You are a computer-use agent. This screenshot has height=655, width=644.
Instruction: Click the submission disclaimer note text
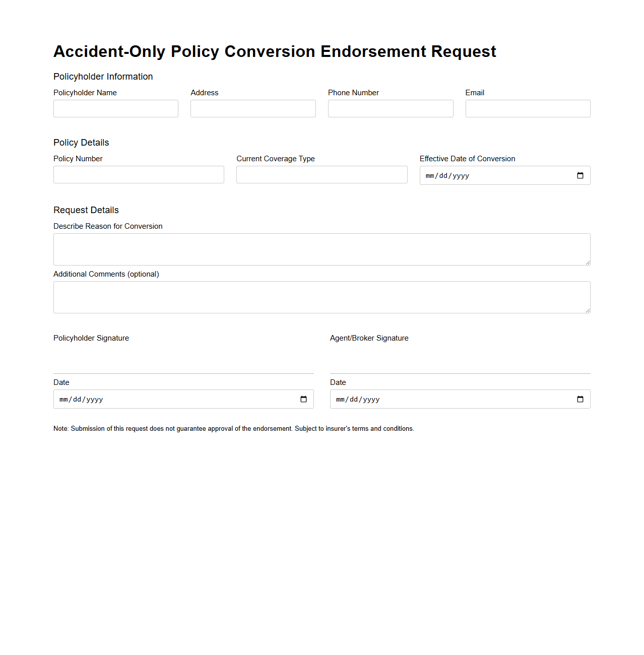tap(233, 428)
